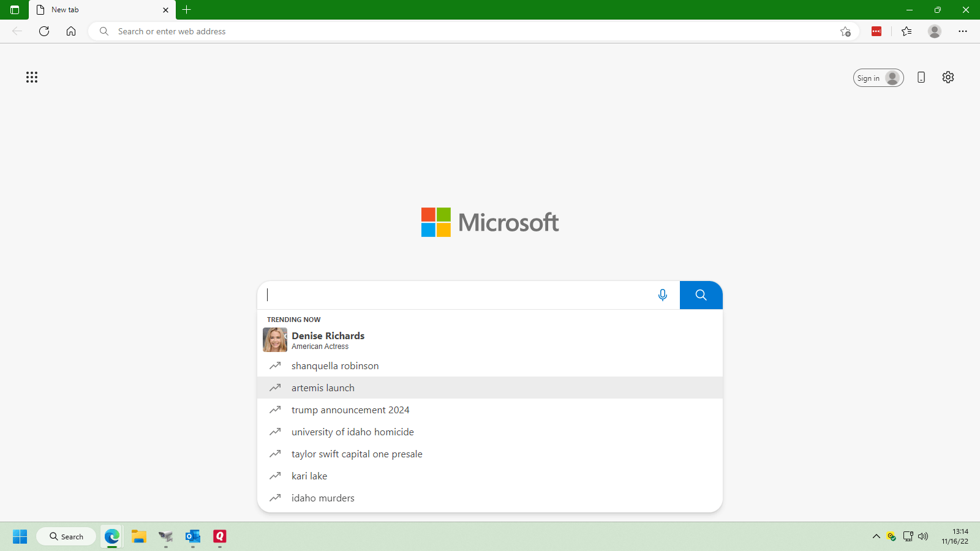The image size is (980, 551).
Task: Open page settings gear icon
Action: [x=948, y=77]
